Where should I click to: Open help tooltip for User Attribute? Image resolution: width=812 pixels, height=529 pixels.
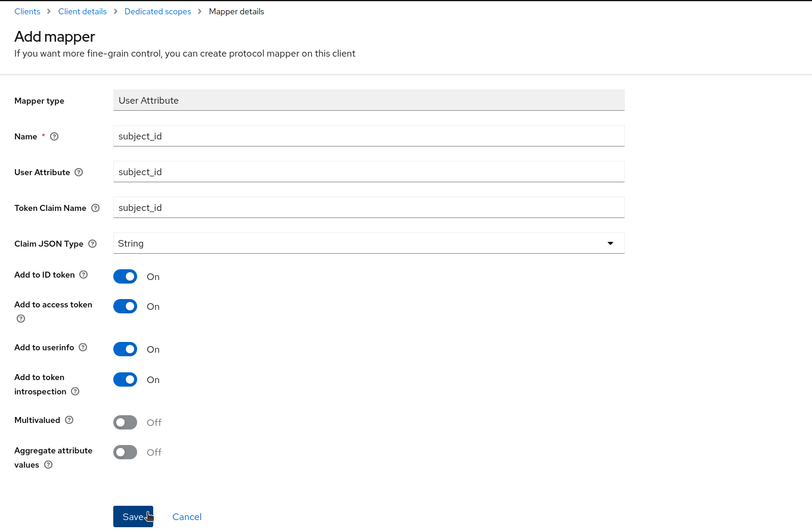(x=79, y=172)
